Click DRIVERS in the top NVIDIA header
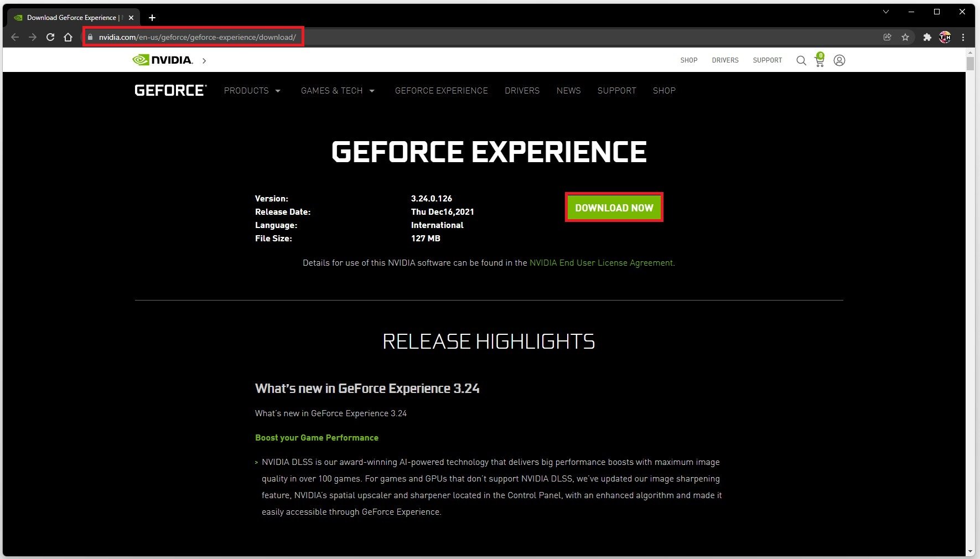Image resolution: width=980 pixels, height=559 pixels. [x=725, y=60]
